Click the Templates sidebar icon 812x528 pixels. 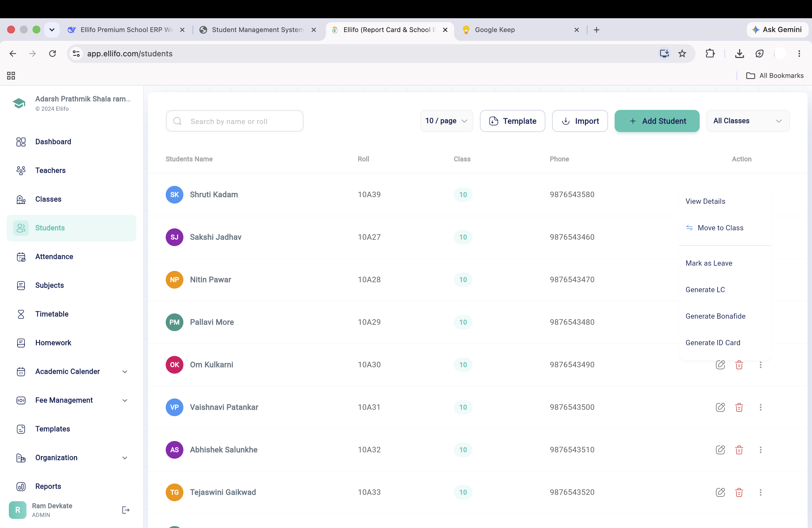click(x=21, y=429)
